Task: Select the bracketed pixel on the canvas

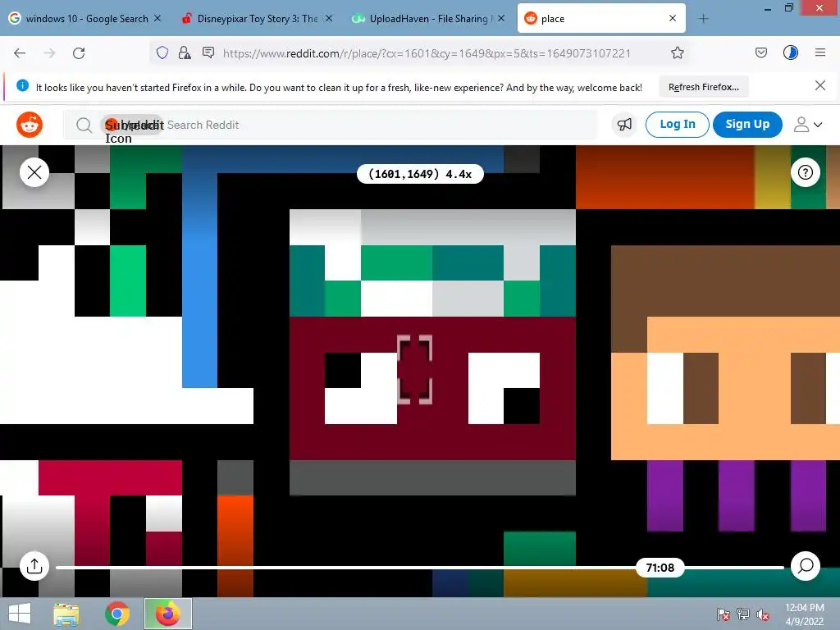Action: [x=414, y=370]
